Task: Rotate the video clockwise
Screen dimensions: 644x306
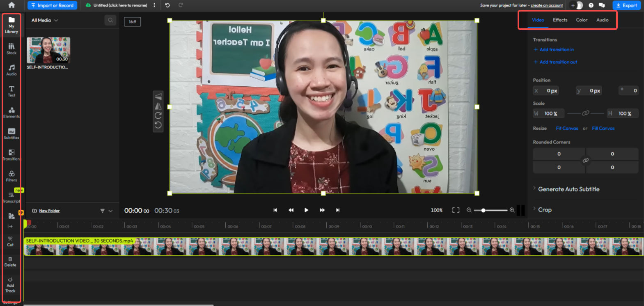Action: (x=158, y=115)
